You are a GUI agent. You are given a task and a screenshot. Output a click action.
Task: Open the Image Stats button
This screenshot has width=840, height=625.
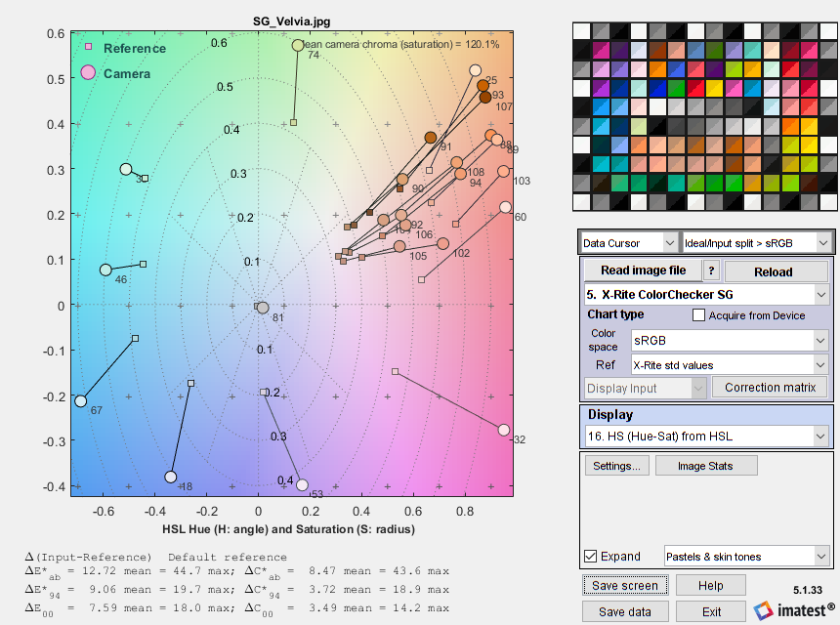(707, 466)
